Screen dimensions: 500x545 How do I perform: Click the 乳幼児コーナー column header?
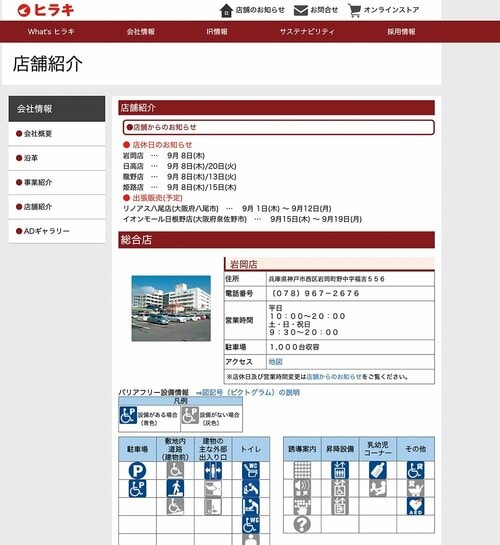pyautogui.click(x=378, y=449)
